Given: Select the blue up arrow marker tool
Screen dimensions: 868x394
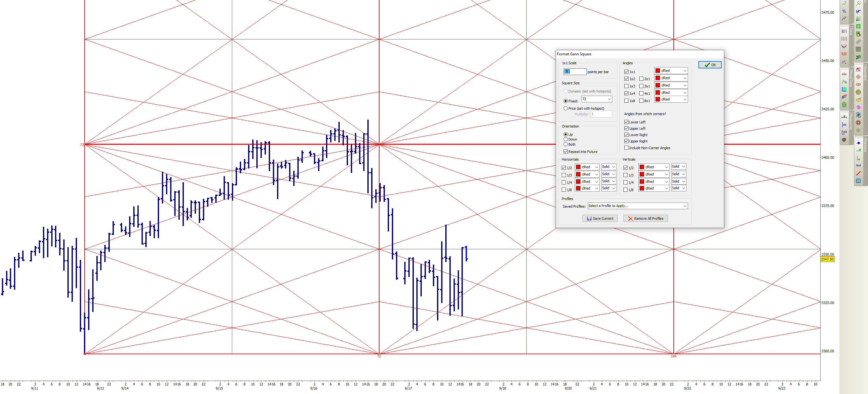Looking at the screenshot, I should (858, 143).
